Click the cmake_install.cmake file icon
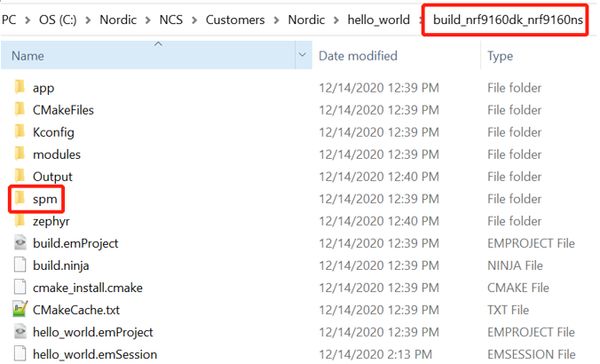 [x=20, y=287]
